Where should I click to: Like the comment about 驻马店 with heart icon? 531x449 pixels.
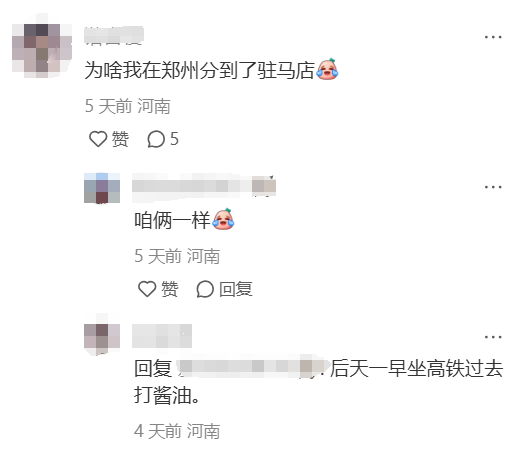(x=98, y=139)
